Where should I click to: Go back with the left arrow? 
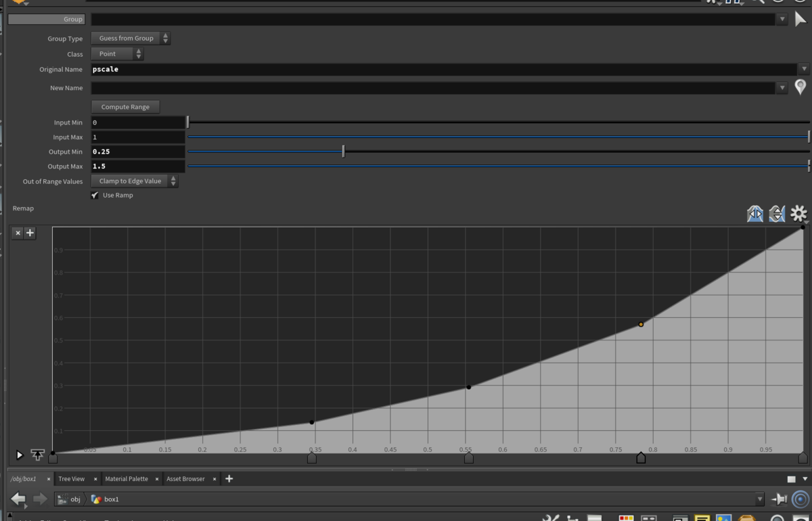click(18, 499)
